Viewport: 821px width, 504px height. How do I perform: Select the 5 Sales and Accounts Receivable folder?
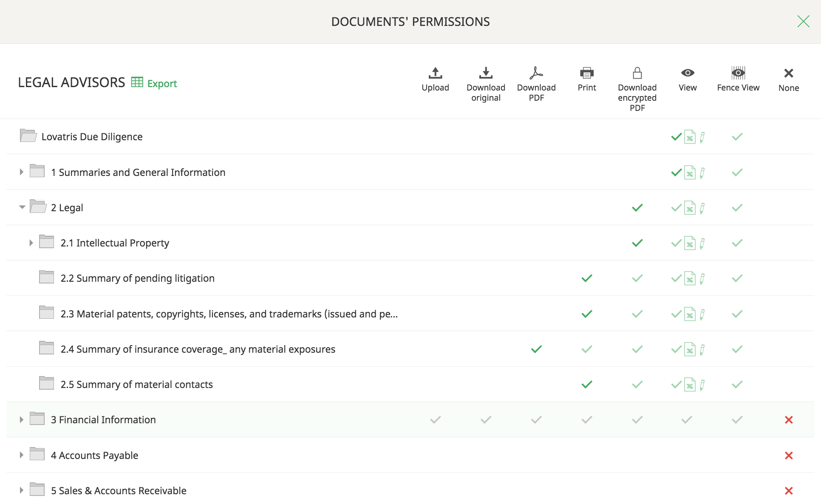point(117,490)
